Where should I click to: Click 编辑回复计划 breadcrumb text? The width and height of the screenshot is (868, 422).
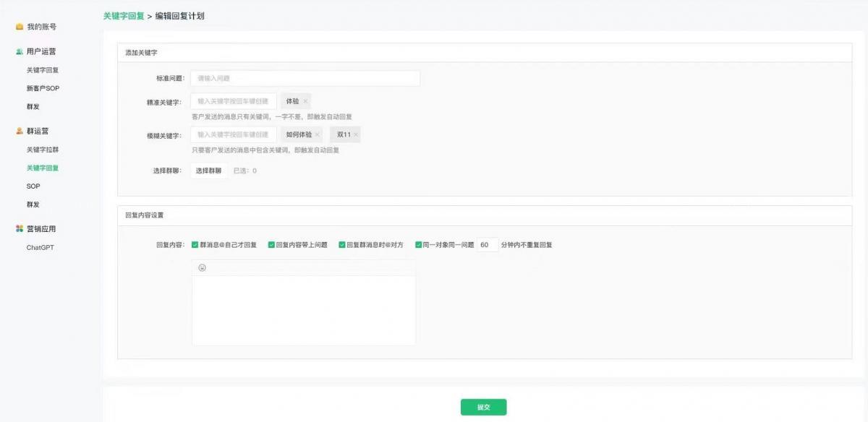tap(179, 16)
